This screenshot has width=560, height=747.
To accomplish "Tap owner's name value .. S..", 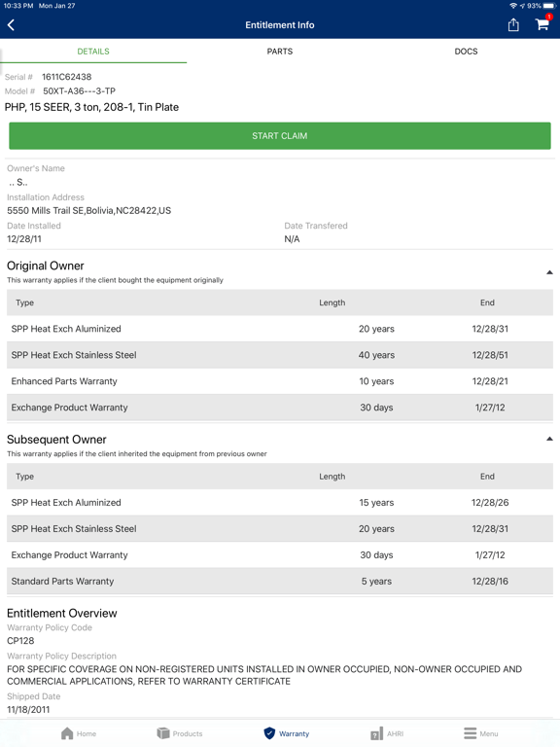I will (17, 182).
